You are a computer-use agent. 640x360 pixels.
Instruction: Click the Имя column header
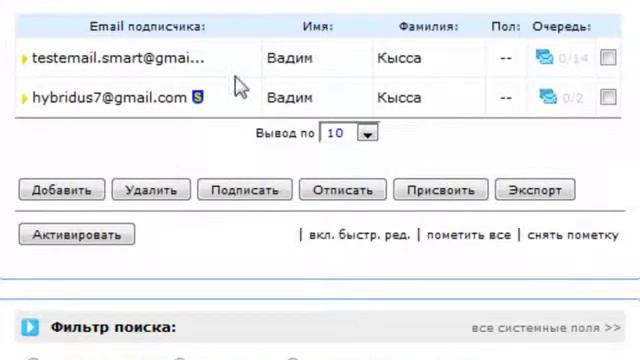pos(318,27)
